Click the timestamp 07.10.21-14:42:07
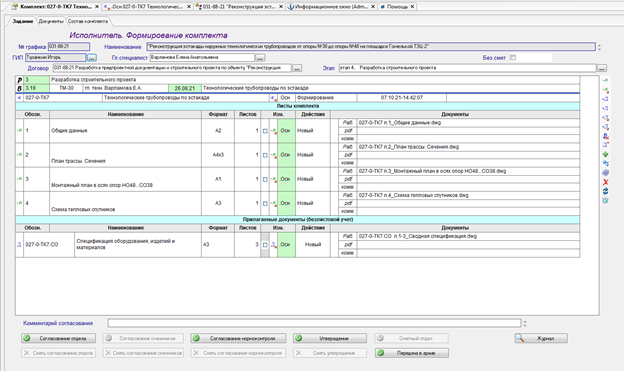The height and width of the screenshot is (371, 624). coord(402,98)
